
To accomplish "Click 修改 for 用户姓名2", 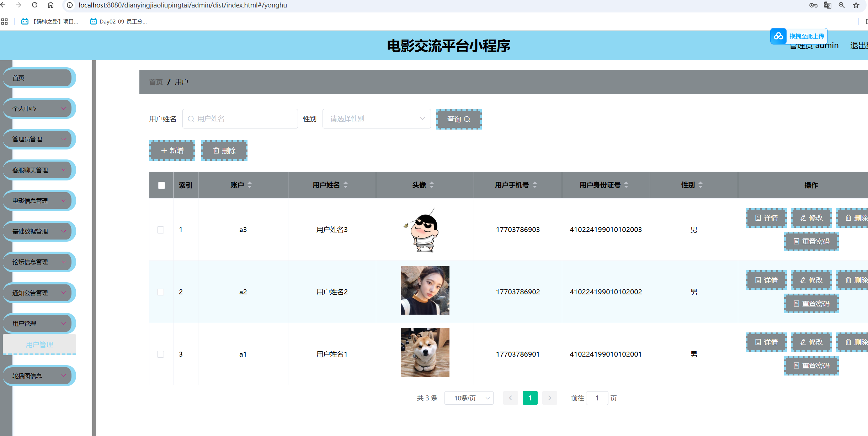I will (811, 280).
